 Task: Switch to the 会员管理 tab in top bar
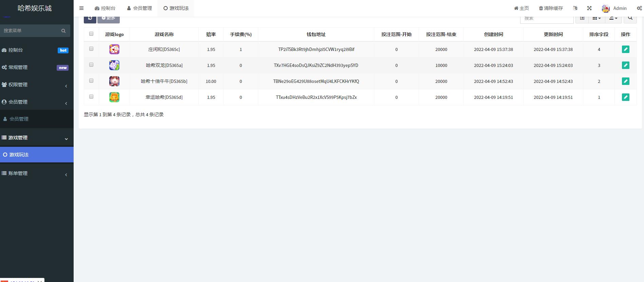(x=139, y=8)
